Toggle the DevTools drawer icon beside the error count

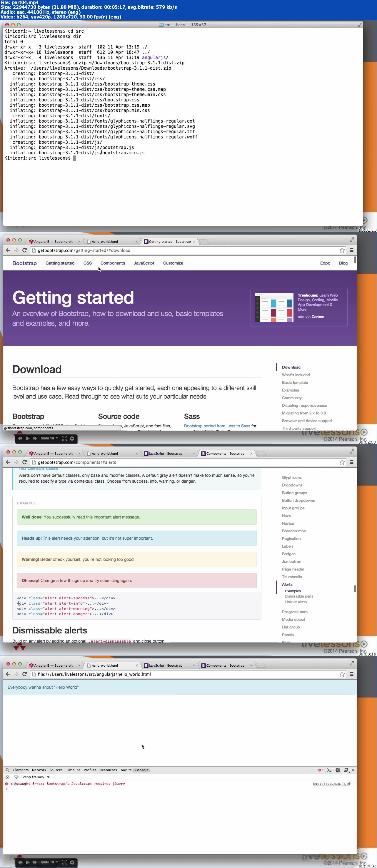[329, 770]
